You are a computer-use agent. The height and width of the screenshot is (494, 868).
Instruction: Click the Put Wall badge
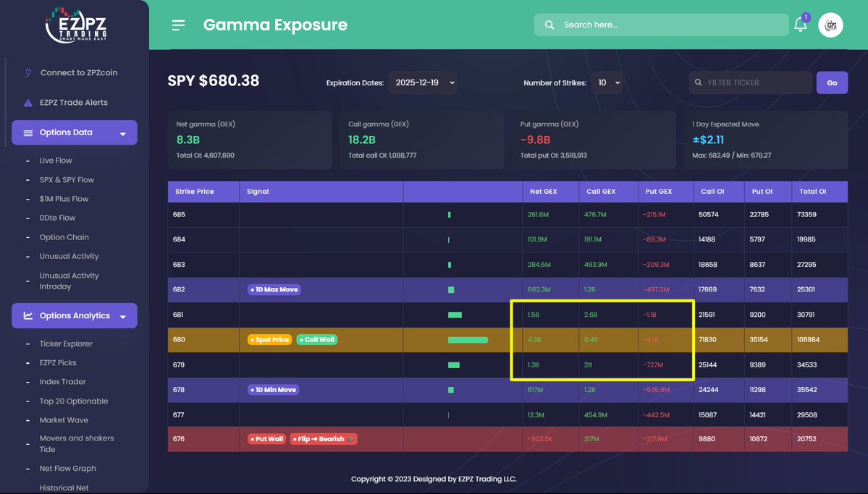click(266, 439)
